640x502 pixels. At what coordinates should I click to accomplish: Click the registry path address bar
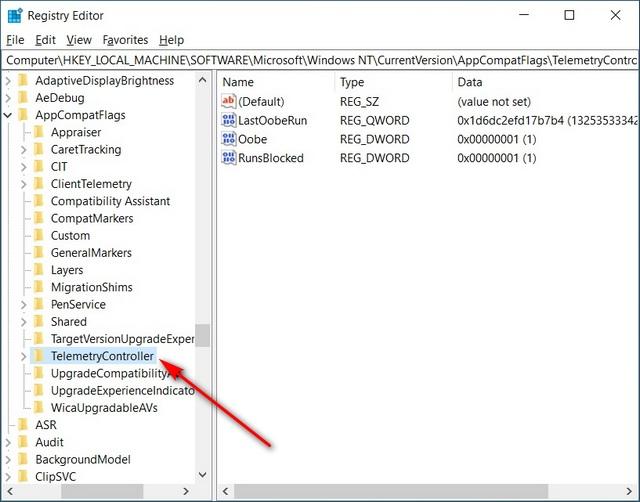pos(320,60)
